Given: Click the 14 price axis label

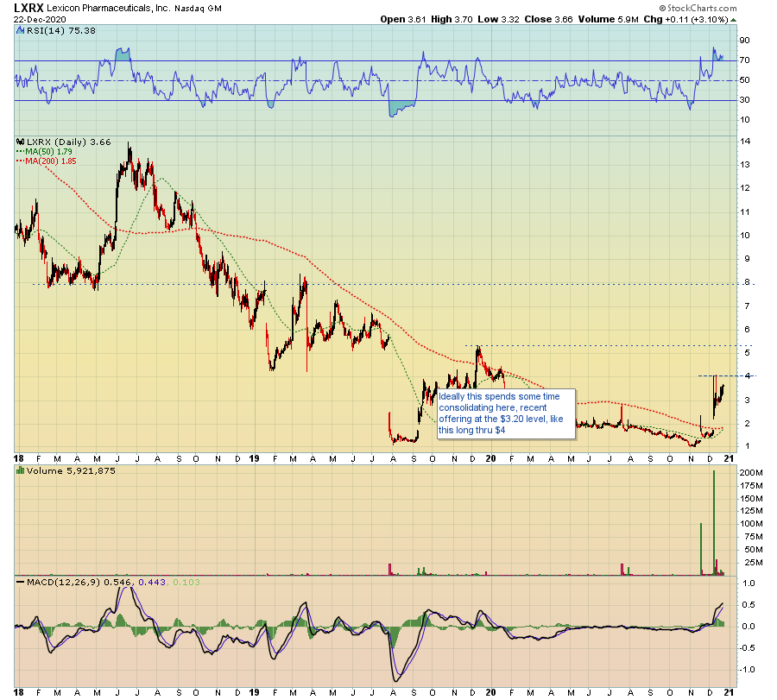Looking at the screenshot, I should point(745,142).
